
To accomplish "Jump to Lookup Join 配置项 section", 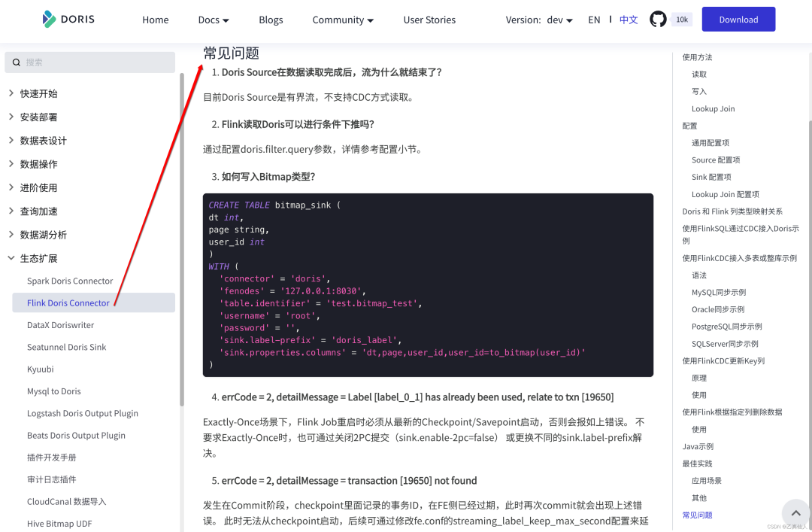I will [x=726, y=194].
